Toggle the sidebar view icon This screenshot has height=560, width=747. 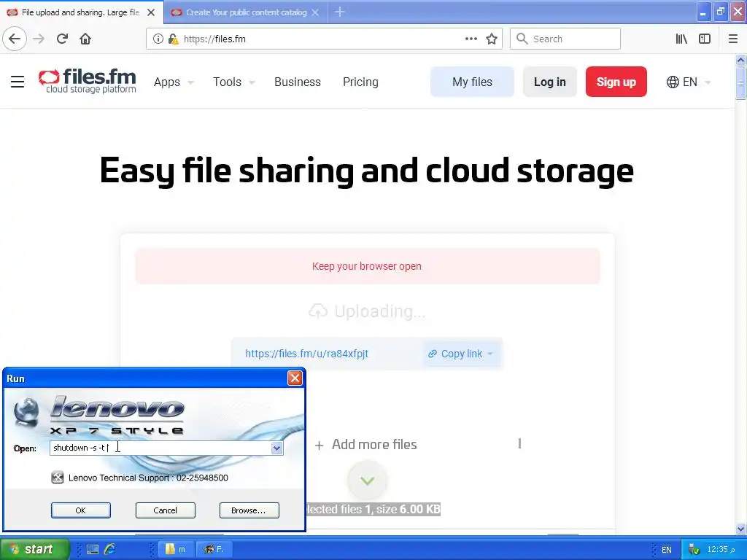coord(705,39)
